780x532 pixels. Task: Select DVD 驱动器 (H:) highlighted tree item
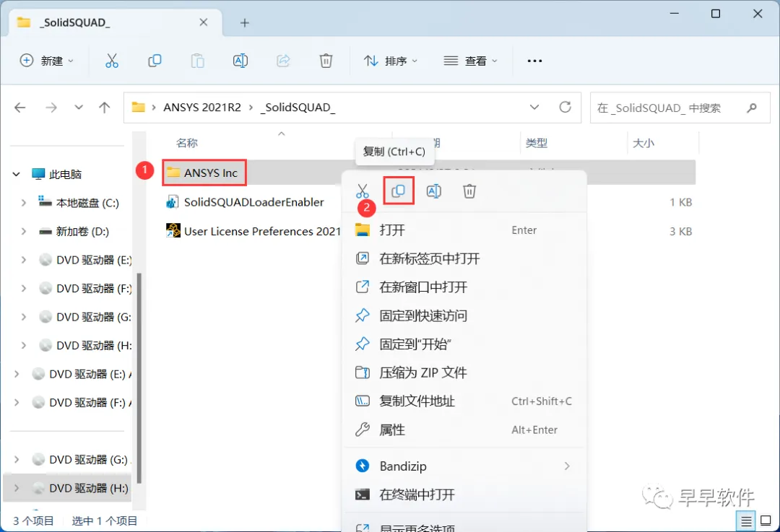pos(68,488)
